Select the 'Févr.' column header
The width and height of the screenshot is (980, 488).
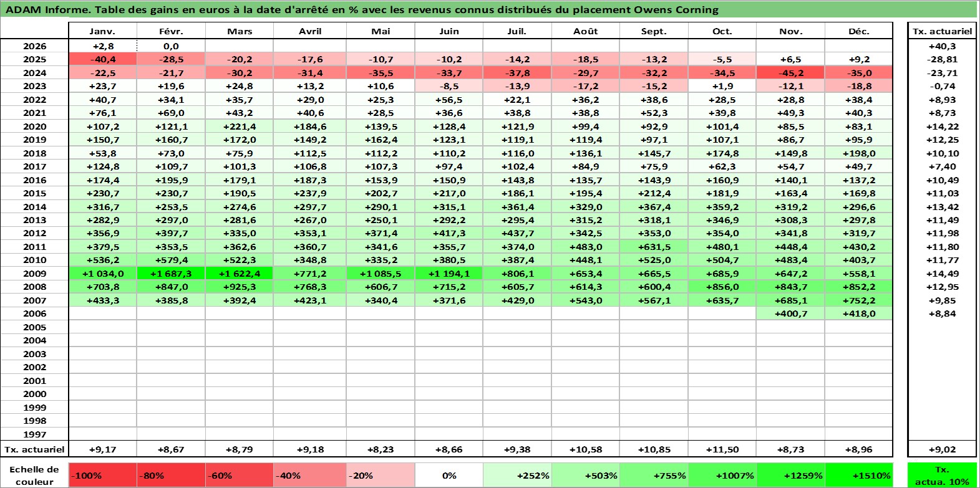pos(171,31)
